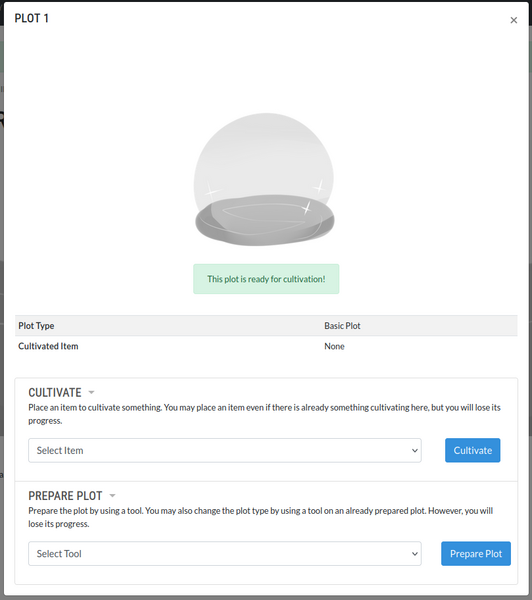Click the Select Item dropdown chevron arrow
This screenshot has width=532, height=600.
[415, 451]
